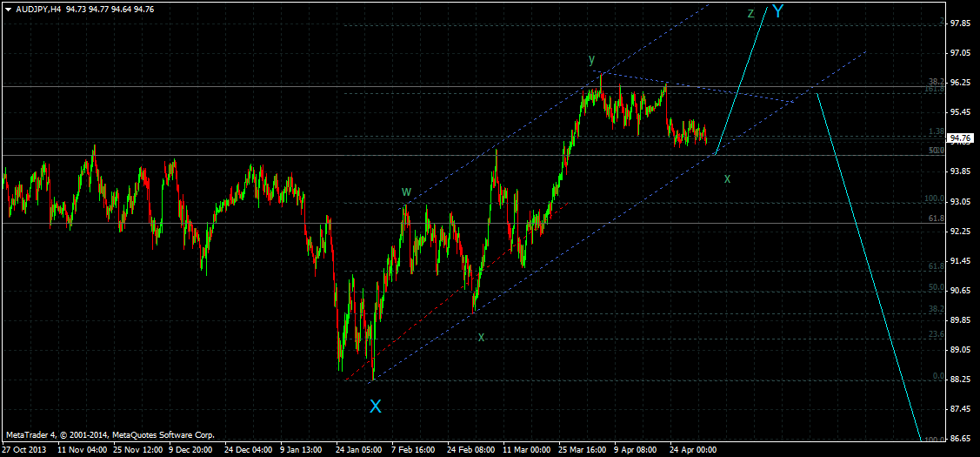The width and height of the screenshot is (980, 457).
Task: Click the 97.05 price scale label
Action: (961, 53)
